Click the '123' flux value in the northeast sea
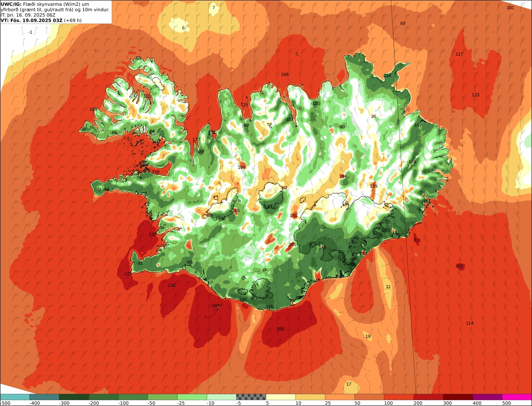Viewport: 532px width, 406px height. [475, 95]
